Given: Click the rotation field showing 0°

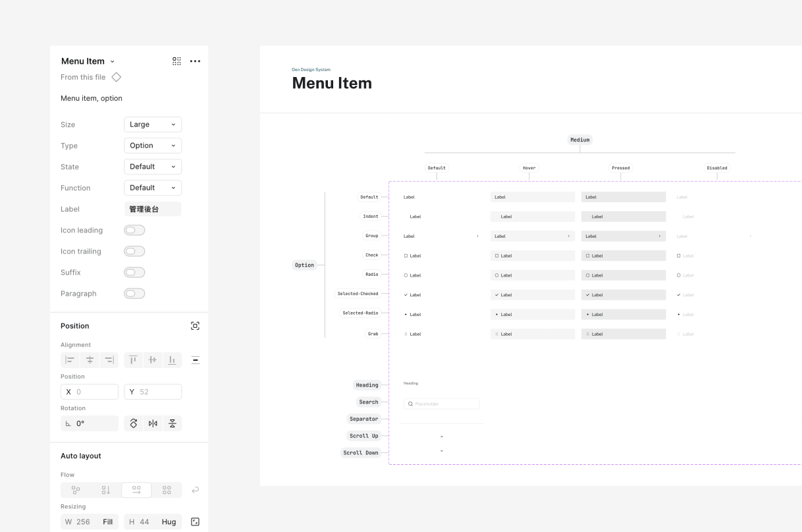Looking at the screenshot, I should point(90,423).
